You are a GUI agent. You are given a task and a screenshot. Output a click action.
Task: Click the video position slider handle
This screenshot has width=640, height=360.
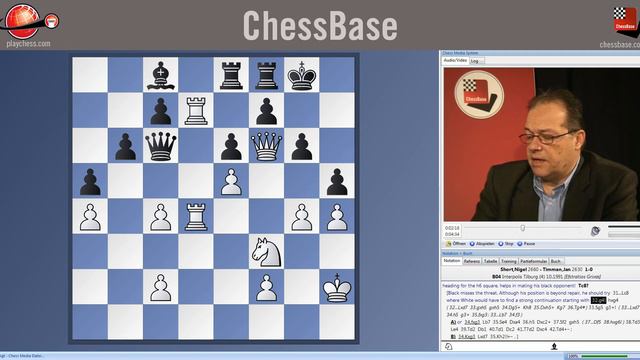[522, 228]
